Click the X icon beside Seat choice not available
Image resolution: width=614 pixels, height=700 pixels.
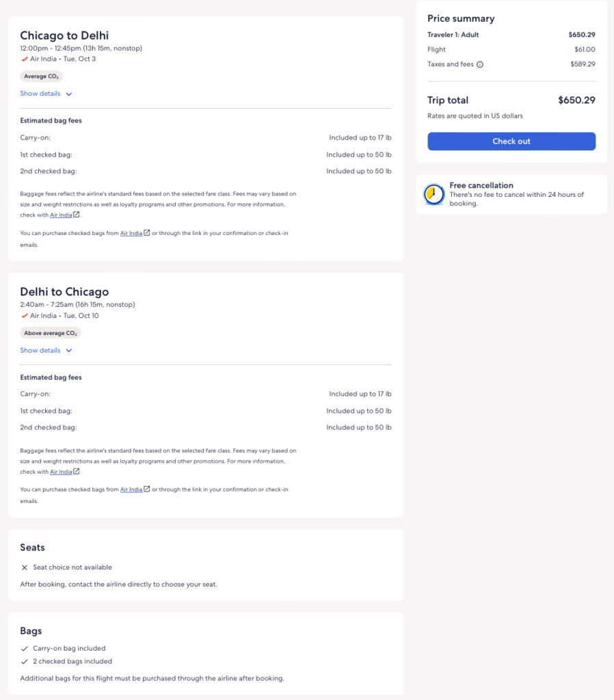pos(25,567)
